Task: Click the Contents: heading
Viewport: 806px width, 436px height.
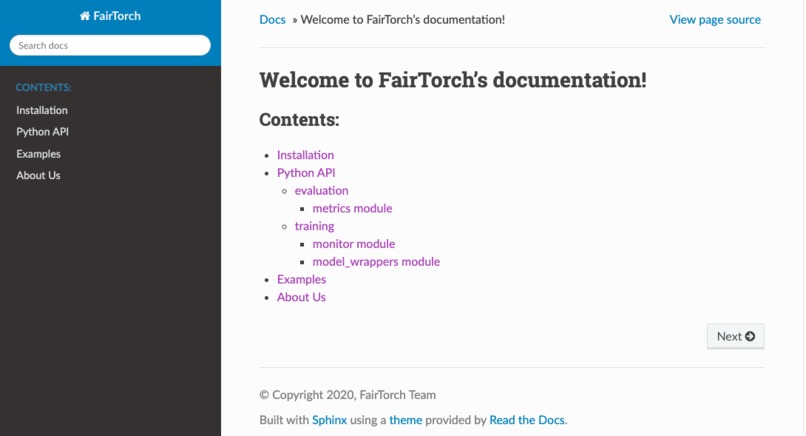Action: pyautogui.click(x=299, y=120)
